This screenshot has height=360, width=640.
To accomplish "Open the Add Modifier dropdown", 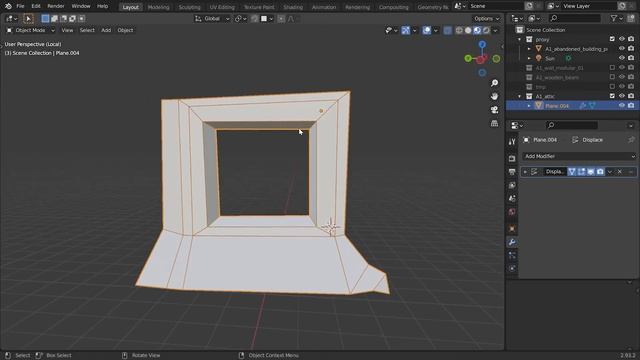I will click(x=579, y=156).
